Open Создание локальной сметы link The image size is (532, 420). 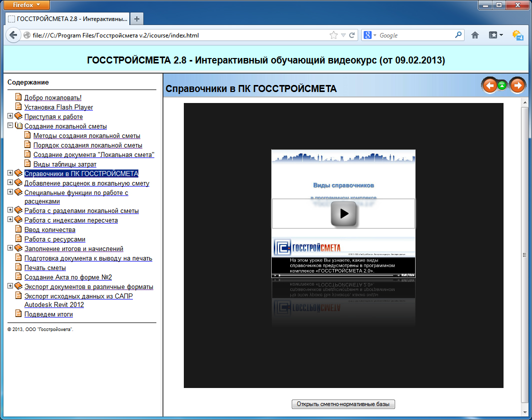coord(65,126)
